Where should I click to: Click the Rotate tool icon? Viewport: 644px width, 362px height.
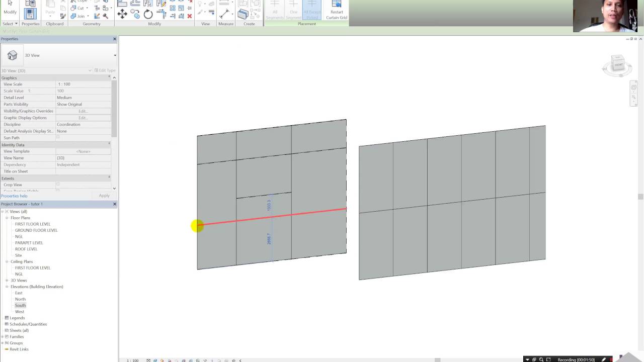148,15
